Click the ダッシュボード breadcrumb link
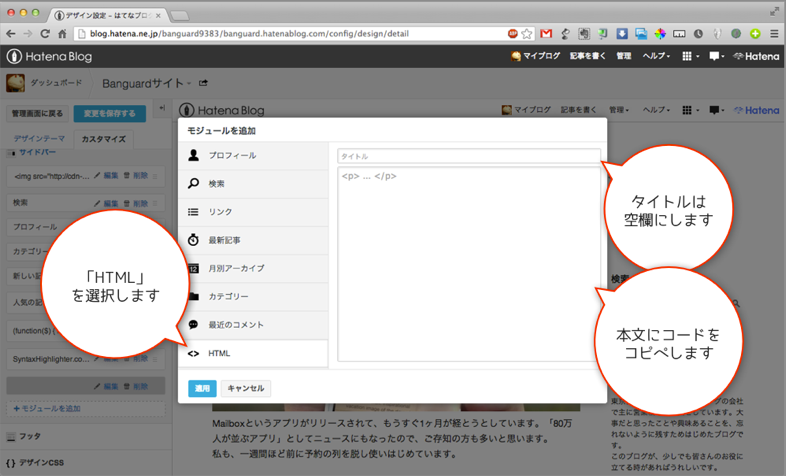This screenshot has width=786, height=476. pos(56,83)
